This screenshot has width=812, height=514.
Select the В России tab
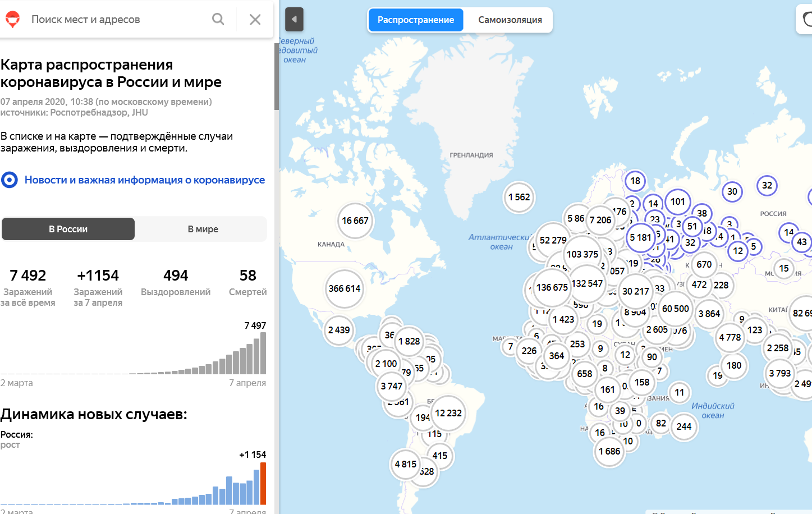coord(68,229)
